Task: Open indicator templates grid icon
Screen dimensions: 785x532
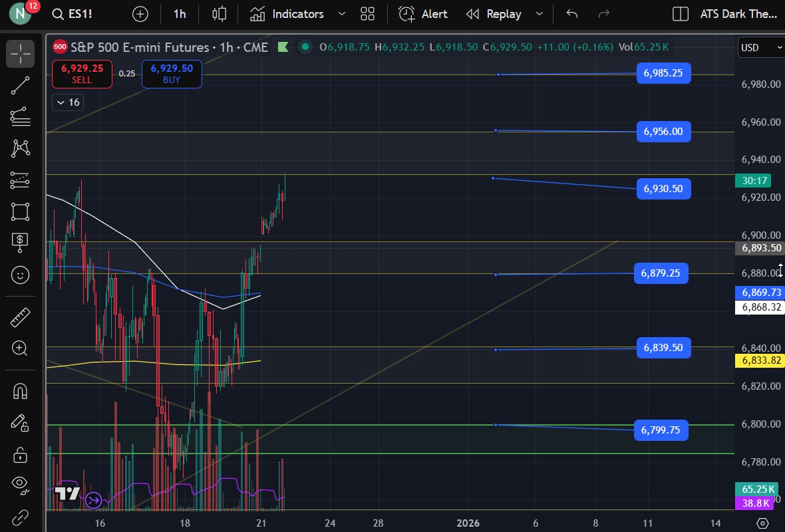Action: click(x=367, y=14)
